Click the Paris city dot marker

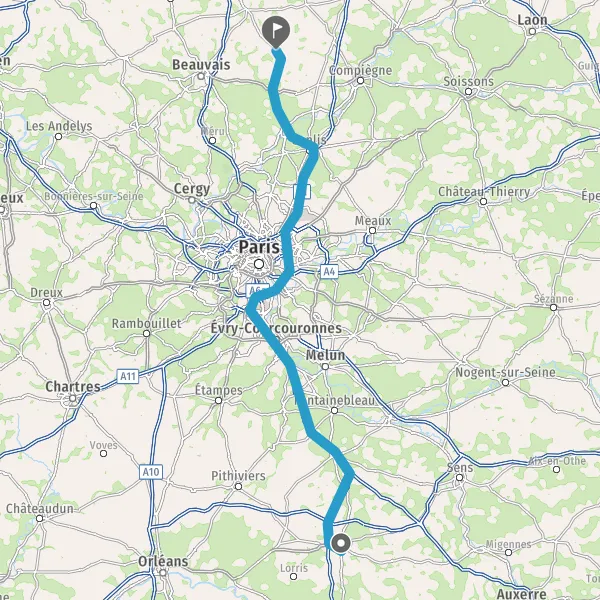pyautogui.click(x=259, y=264)
